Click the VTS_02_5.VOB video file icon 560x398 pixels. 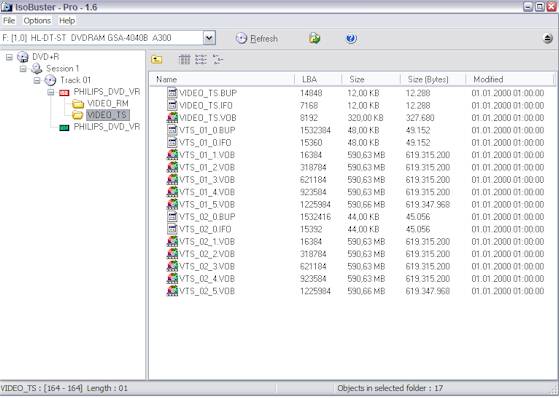pyautogui.click(x=172, y=291)
